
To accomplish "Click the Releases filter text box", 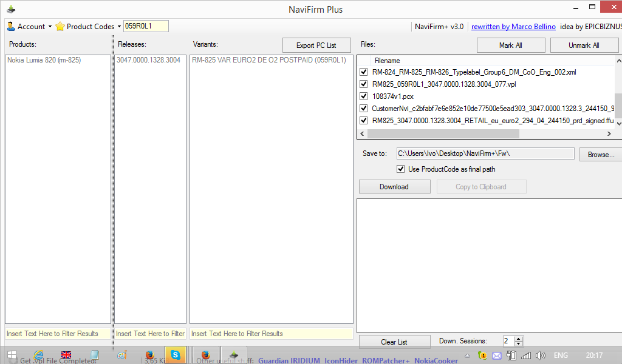I will point(151,334).
